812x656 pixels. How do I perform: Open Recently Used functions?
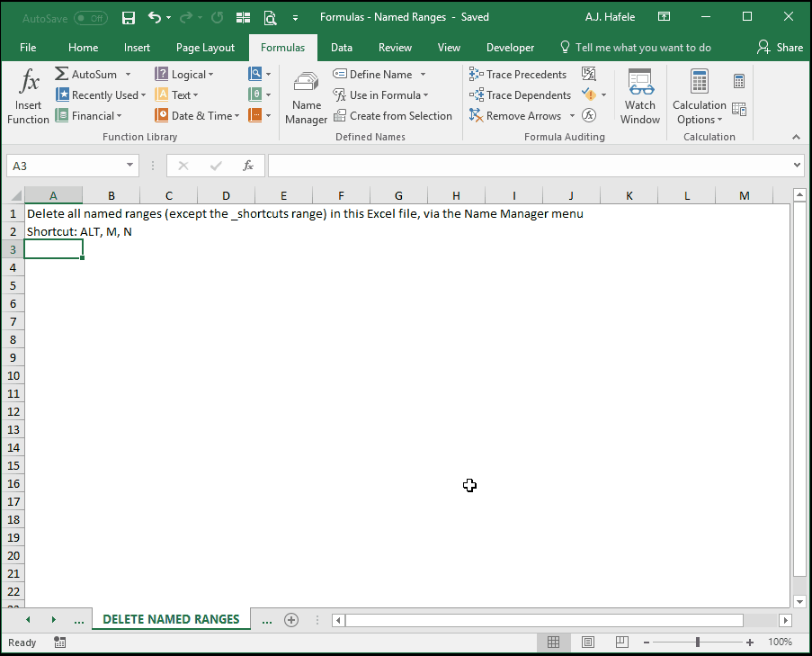[x=101, y=94]
